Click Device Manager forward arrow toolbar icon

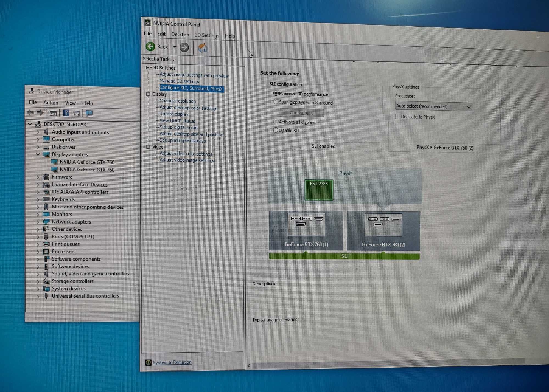pyautogui.click(x=40, y=112)
